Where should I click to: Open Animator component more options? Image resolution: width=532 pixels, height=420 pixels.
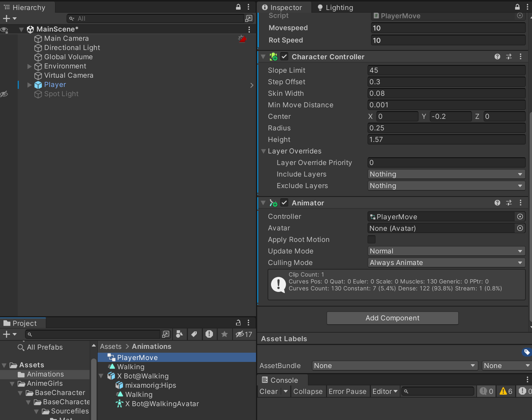click(521, 203)
